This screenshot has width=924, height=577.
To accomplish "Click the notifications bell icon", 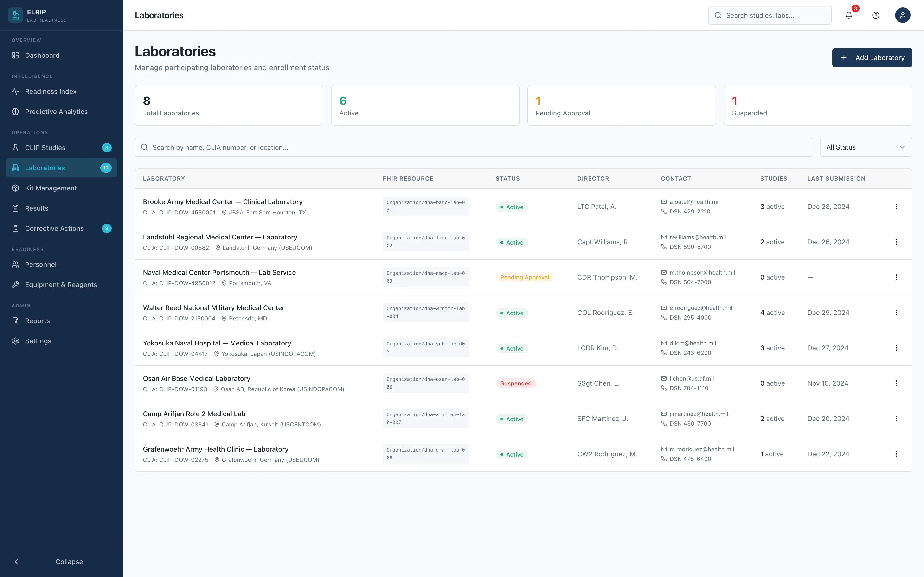I will [x=848, y=15].
